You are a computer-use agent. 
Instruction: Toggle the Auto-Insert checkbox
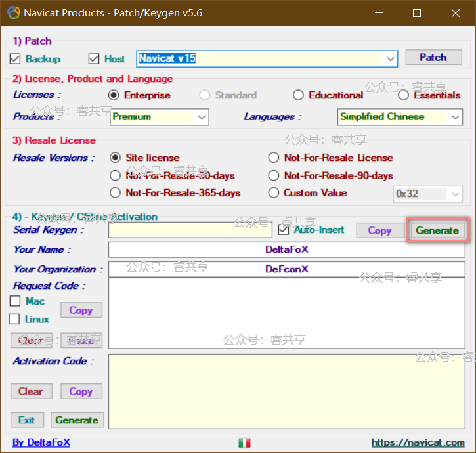point(284,230)
